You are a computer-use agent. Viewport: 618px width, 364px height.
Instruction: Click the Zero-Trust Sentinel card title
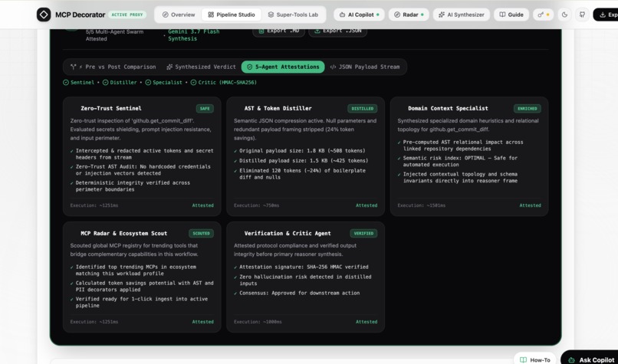(x=111, y=108)
